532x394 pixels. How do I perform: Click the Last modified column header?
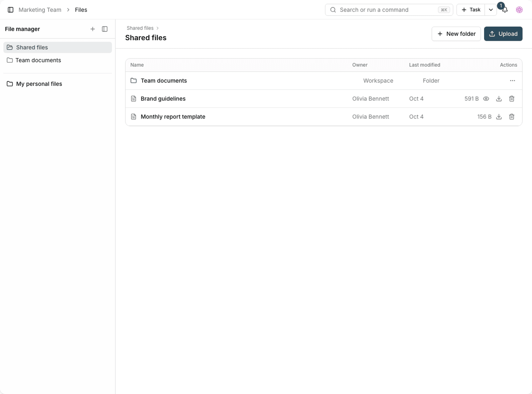[425, 65]
